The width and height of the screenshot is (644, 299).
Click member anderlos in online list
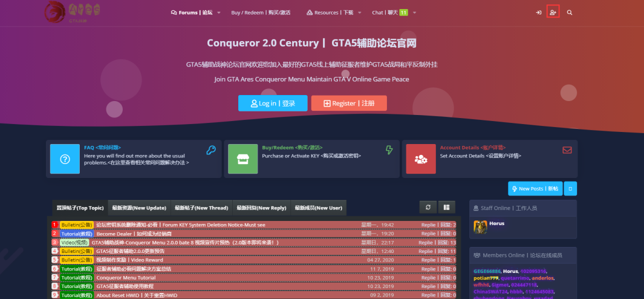click(543, 278)
